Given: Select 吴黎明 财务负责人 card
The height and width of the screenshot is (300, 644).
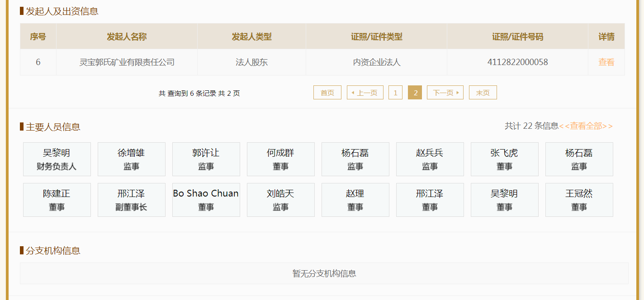Looking at the screenshot, I should 57,159.
